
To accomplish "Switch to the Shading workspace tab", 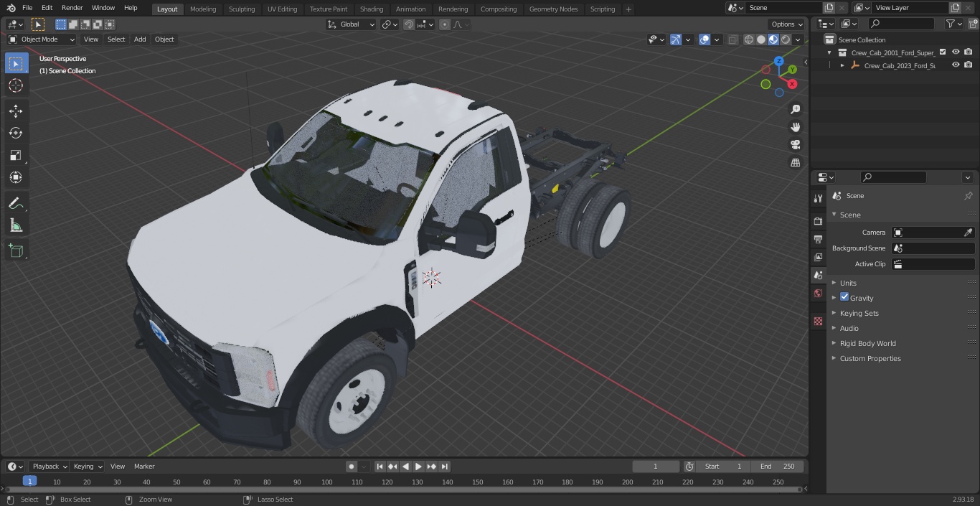I will tap(372, 9).
